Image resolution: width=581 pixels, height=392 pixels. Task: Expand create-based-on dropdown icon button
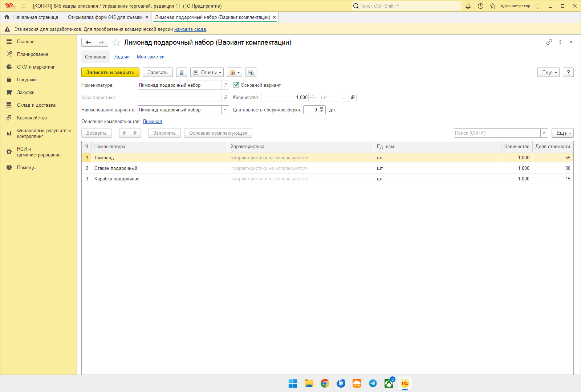235,73
